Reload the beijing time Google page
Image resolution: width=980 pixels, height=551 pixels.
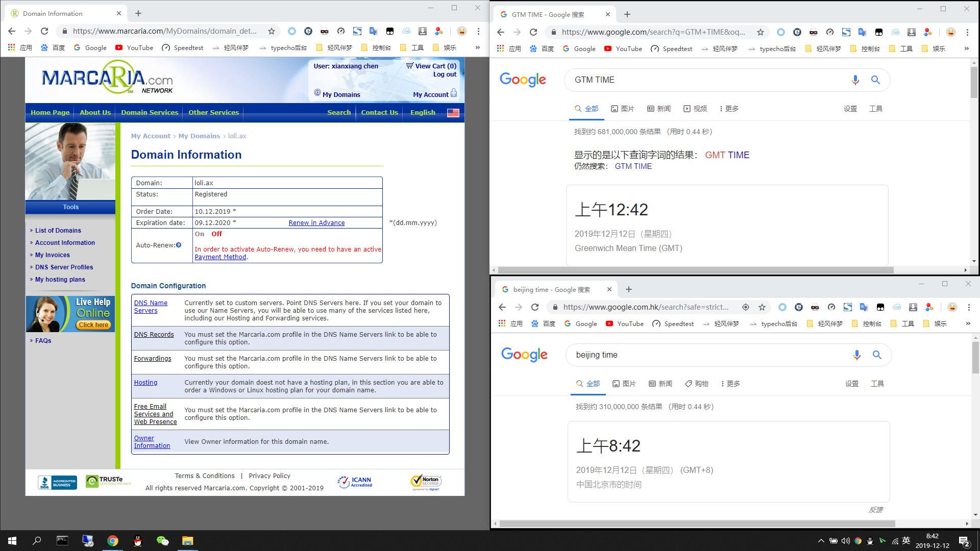coord(535,307)
